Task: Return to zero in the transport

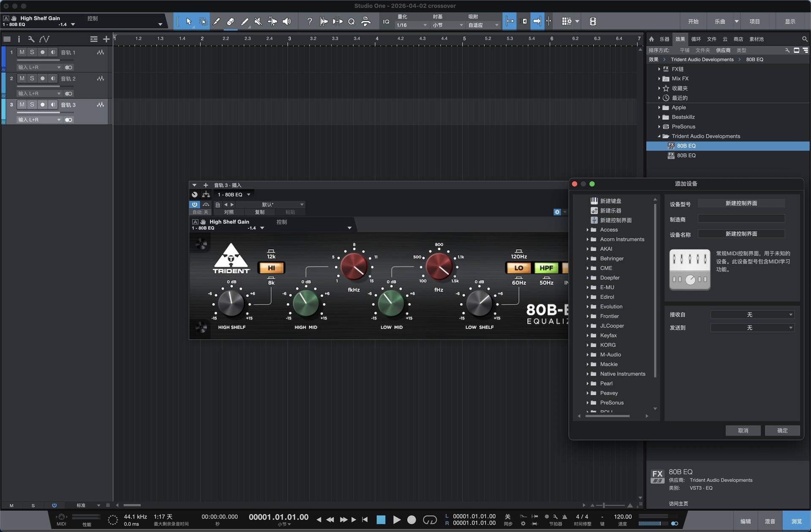Action: [x=365, y=520]
